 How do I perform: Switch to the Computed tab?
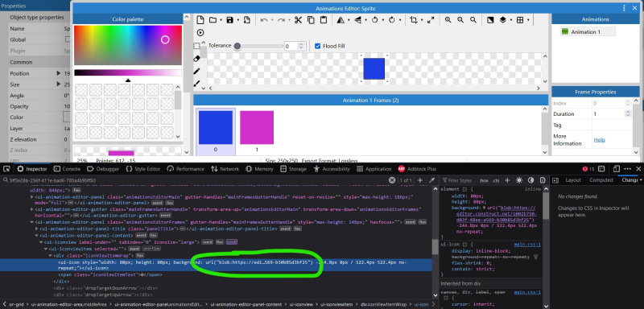[x=601, y=180]
